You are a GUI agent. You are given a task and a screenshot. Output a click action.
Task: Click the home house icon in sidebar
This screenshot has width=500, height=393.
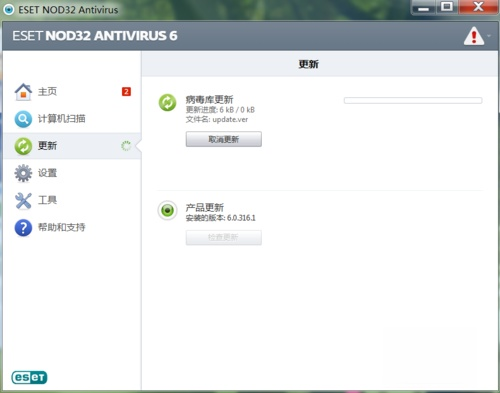pos(23,92)
